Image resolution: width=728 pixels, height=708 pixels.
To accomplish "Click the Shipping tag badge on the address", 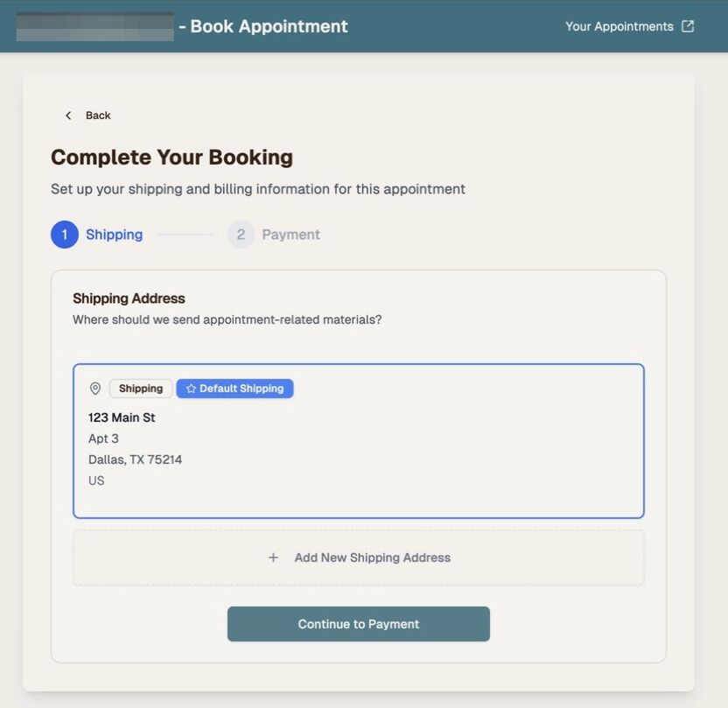I will tap(141, 389).
